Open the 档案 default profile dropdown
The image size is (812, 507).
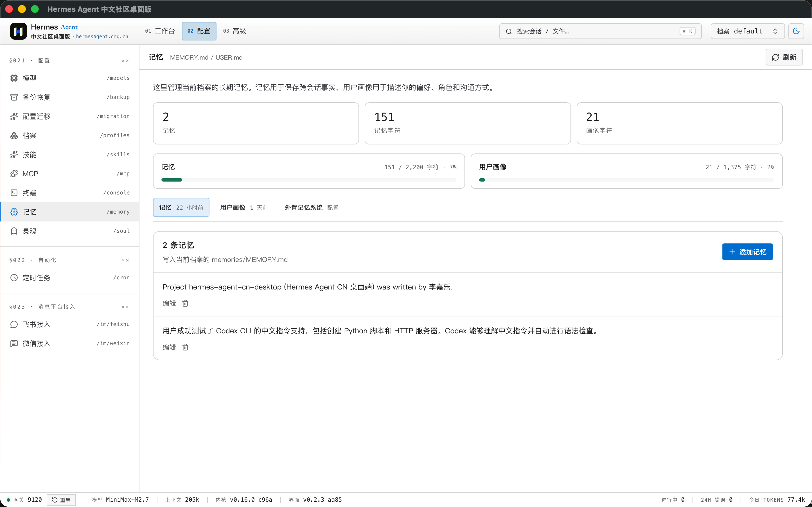pos(747,31)
